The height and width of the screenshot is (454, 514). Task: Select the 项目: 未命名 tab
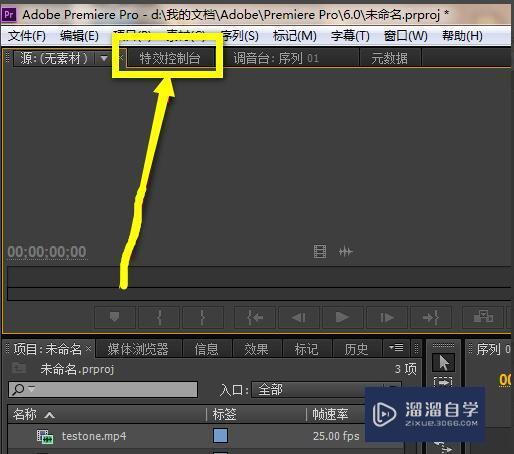pyautogui.click(x=48, y=349)
